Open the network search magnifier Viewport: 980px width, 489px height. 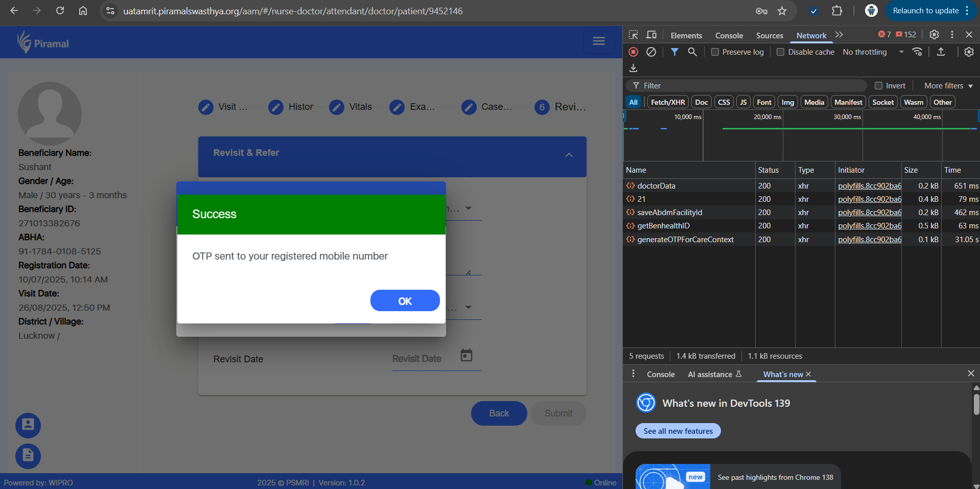[692, 52]
